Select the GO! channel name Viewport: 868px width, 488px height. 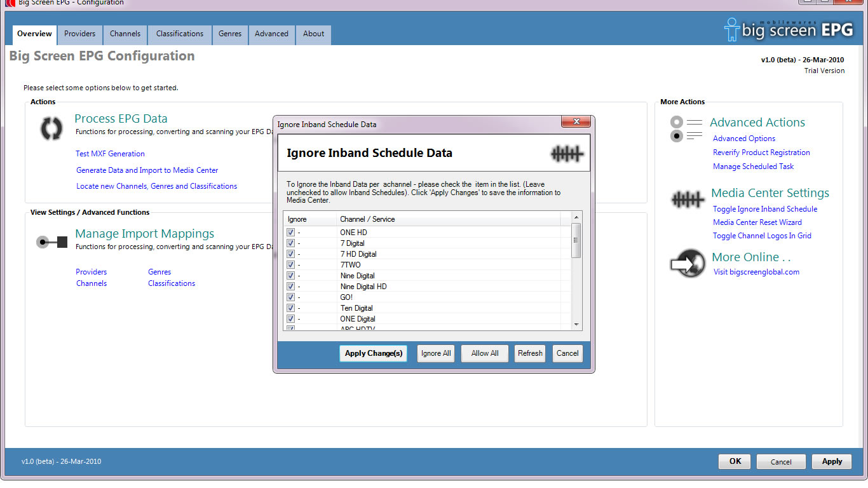346,297
